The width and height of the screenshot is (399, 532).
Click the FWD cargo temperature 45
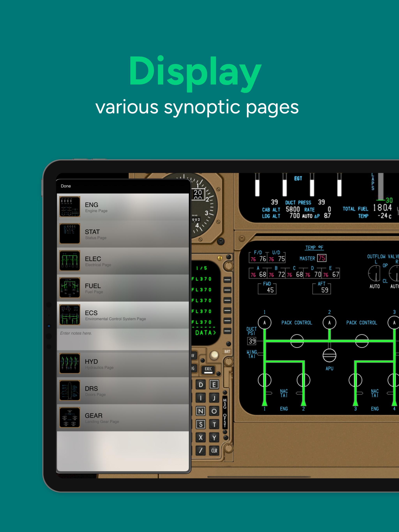pos(270,290)
